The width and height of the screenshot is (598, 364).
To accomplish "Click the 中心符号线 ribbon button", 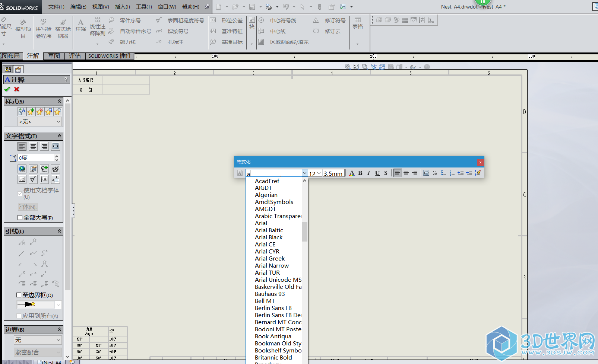I will pyautogui.click(x=278, y=20).
